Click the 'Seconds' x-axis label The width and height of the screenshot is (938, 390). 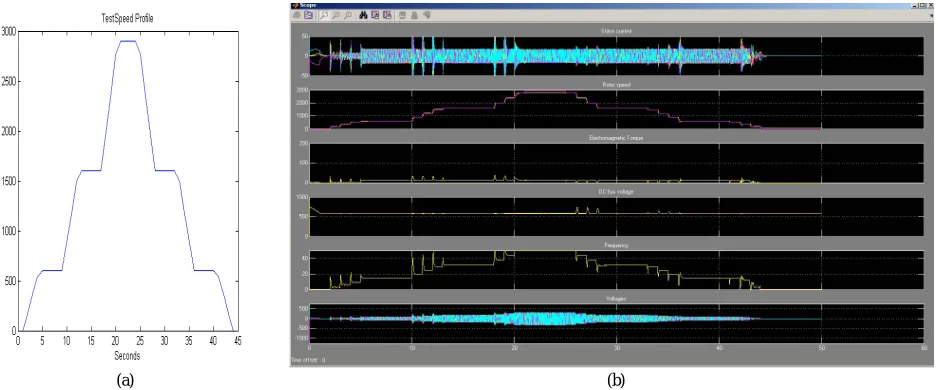click(x=127, y=356)
